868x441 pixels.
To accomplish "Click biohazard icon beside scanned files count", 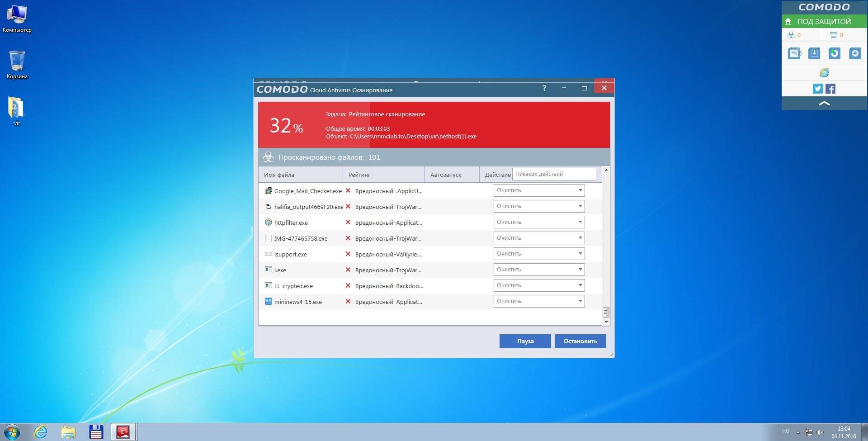I will tap(268, 157).
